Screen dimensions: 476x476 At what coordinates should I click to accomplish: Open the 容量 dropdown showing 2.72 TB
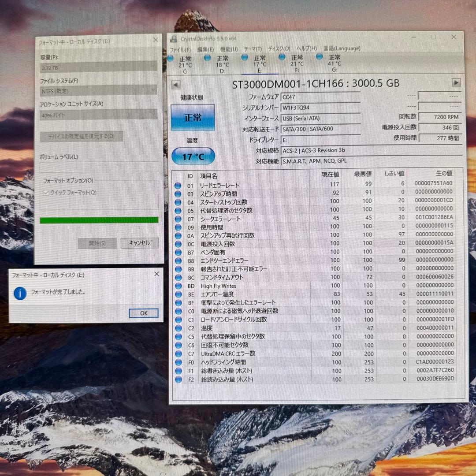[x=99, y=67]
